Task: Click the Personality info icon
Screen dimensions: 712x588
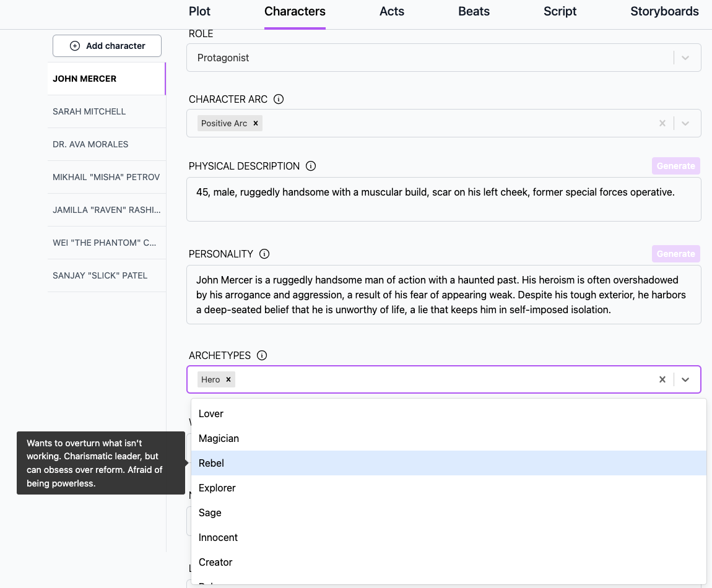Action: (x=264, y=254)
